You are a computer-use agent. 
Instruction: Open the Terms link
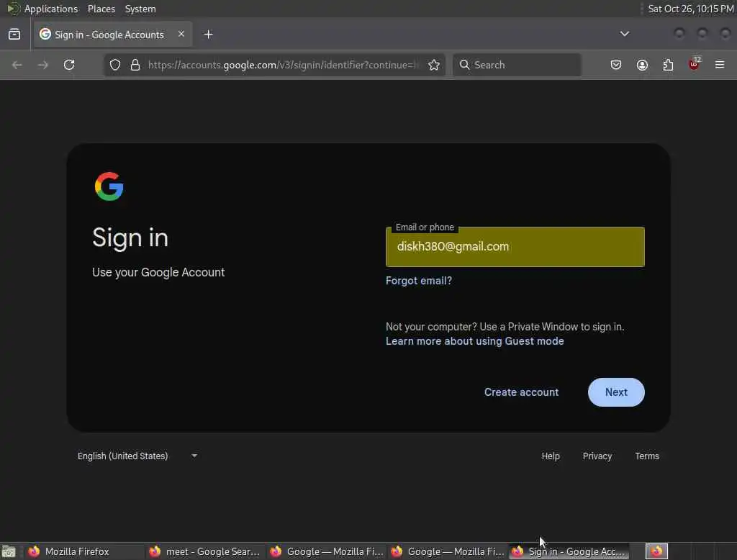[x=647, y=456]
